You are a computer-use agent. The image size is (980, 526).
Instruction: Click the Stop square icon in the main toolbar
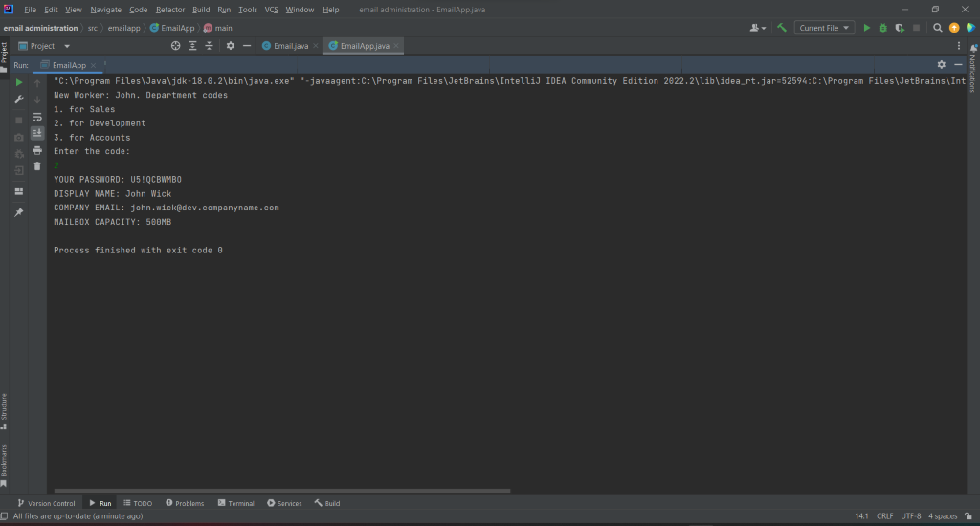(916, 28)
